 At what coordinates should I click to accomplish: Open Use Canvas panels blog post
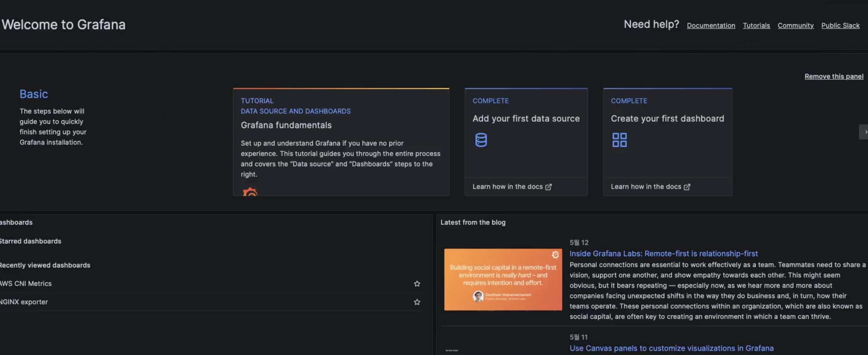coord(671,348)
